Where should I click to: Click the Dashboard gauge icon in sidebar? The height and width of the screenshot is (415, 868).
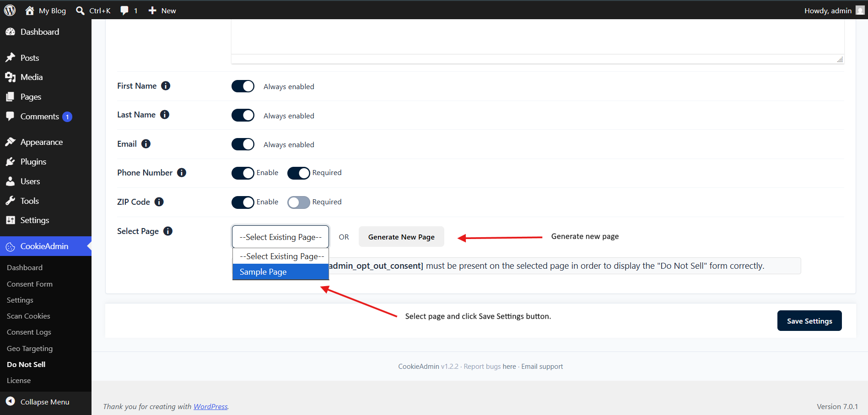(x=10, y=32)
